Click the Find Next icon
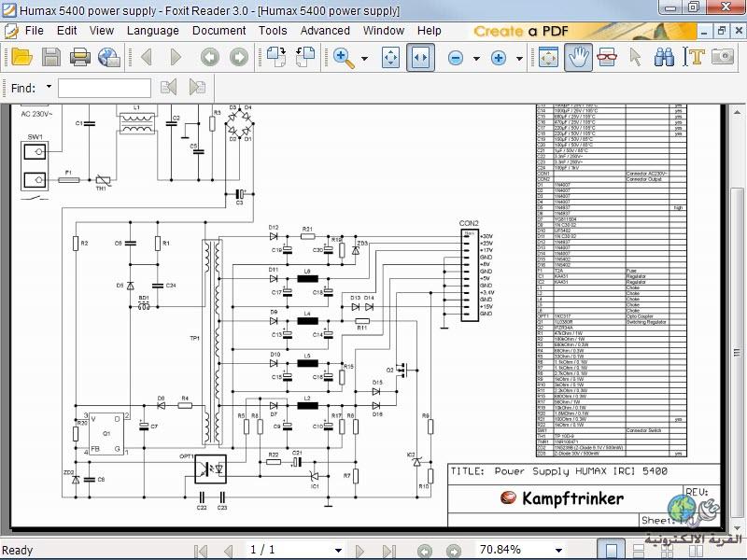This screenshot has width=747, height=560. (x=197, y=88)
